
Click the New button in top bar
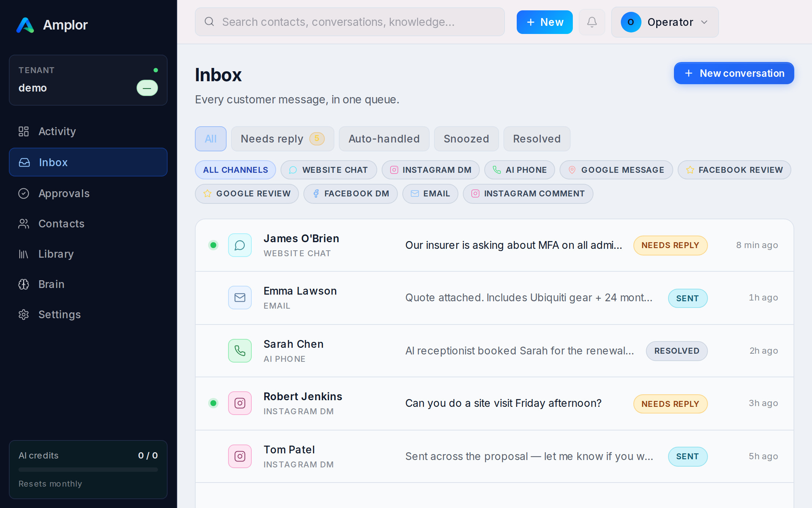click(545, 22)
